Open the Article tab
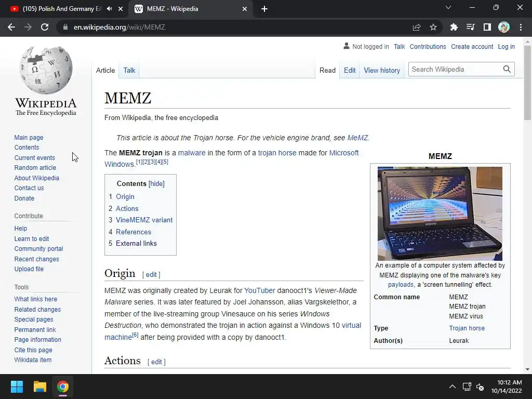This screenshot has width=532, height=399. pos(105,70)
